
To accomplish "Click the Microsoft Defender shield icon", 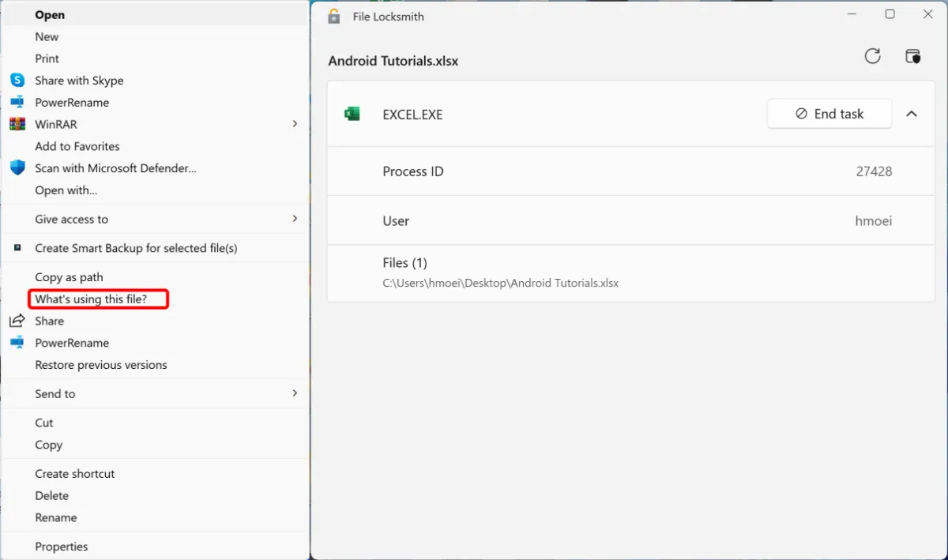I will 17,168.
